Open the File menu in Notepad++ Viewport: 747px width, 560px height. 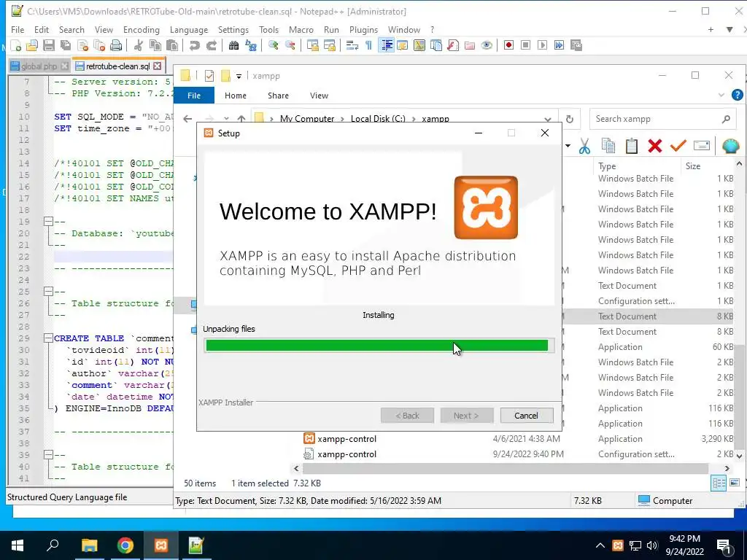[x=18, y=29]
